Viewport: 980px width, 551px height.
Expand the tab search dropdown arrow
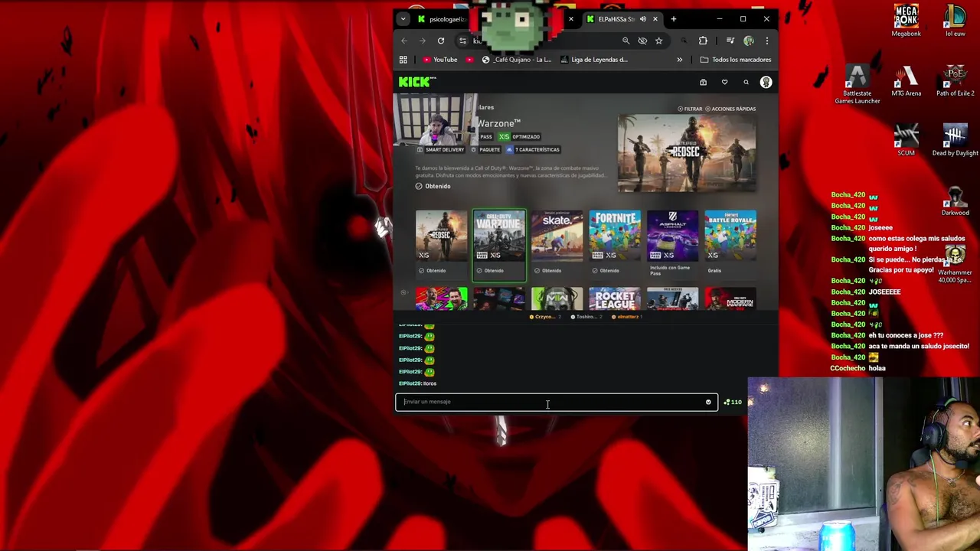(403, 19)
